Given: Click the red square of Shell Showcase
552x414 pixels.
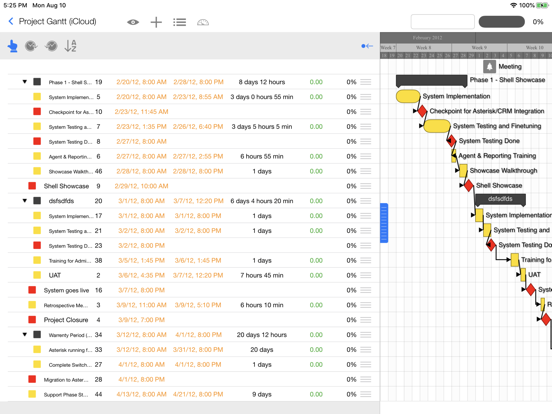Looking at the screenshot, I should pos(32,186).
